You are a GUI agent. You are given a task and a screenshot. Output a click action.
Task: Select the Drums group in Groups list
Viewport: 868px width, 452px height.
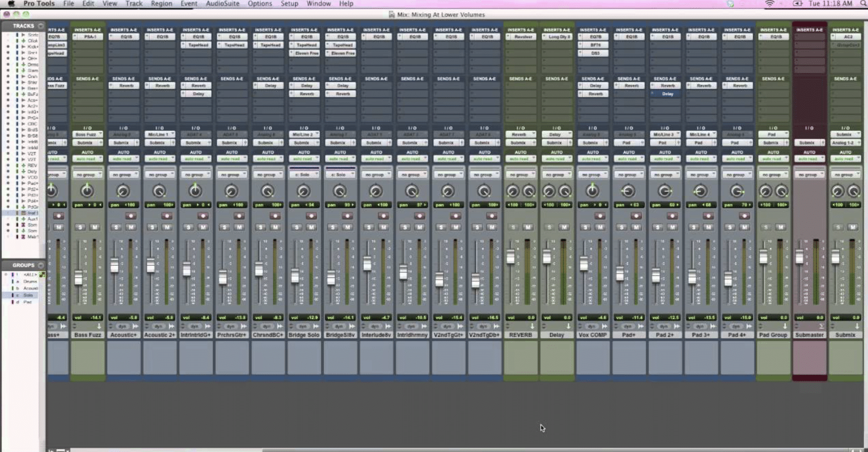click(x=30, y=281)
